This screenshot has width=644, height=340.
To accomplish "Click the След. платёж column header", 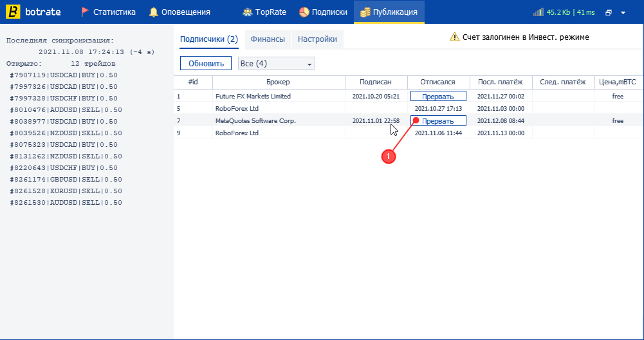I will [x=563, y=82].
